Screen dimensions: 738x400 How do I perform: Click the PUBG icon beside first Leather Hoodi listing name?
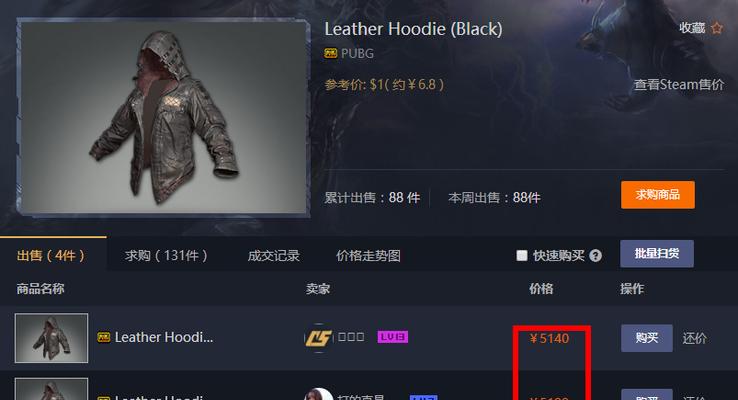tap(104, 337)
